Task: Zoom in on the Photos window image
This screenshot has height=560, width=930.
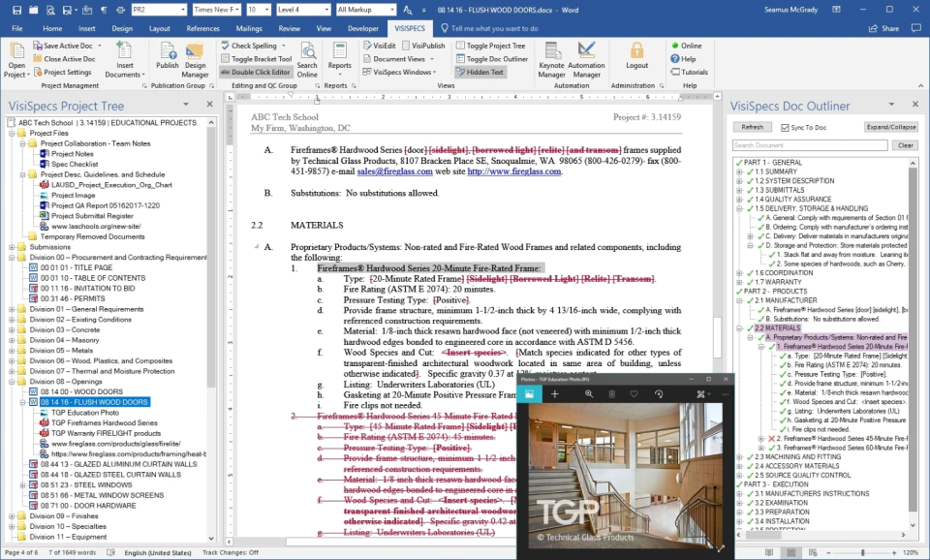Action: pyautogui.click(x=589, y=394)
